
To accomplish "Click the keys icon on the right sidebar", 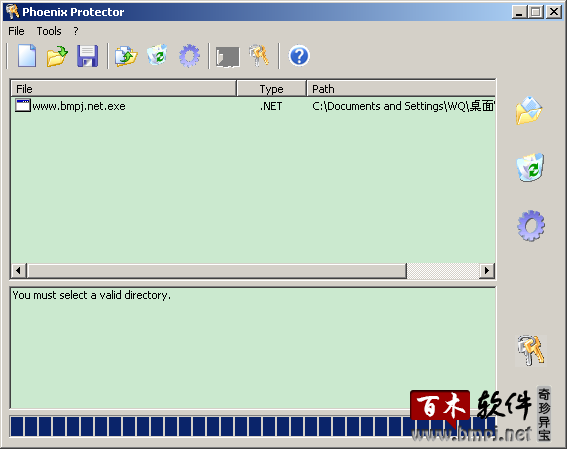I will click(531, 350).
